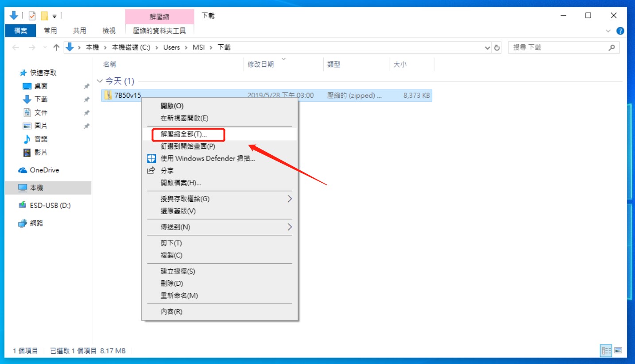Scan with Windows Defender menu entry
Screen dimensions: 635x364
219,158
